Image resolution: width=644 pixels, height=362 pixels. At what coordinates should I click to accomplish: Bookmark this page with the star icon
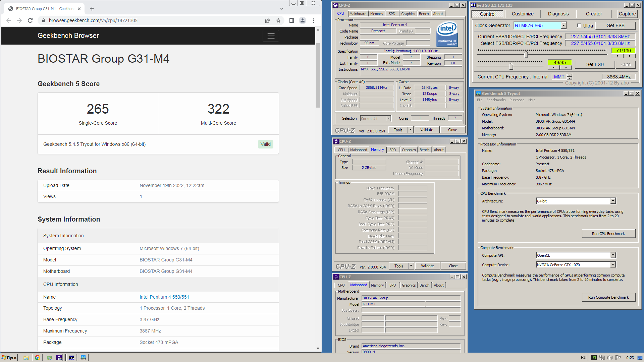click(278, 20)
